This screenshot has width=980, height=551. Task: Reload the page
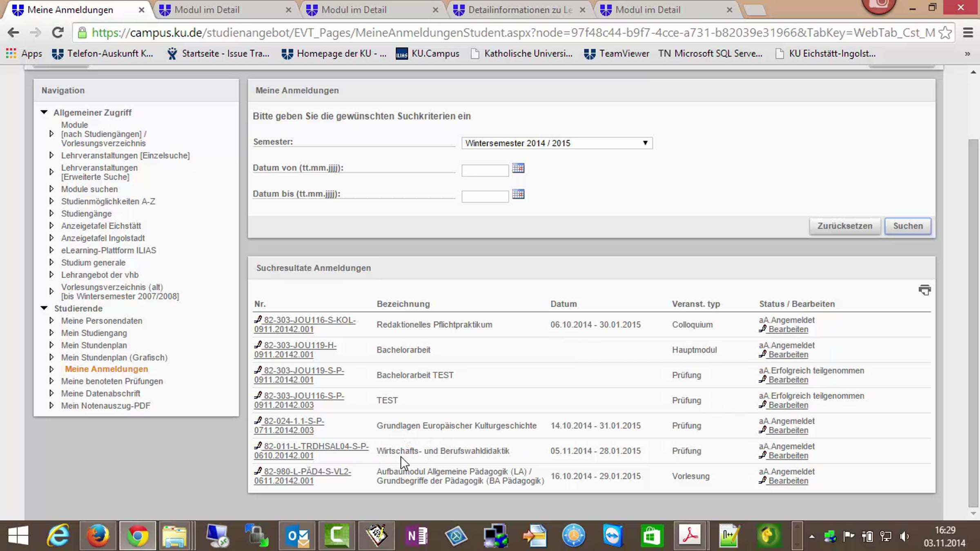pyautogui.click(x=58, y=33)
